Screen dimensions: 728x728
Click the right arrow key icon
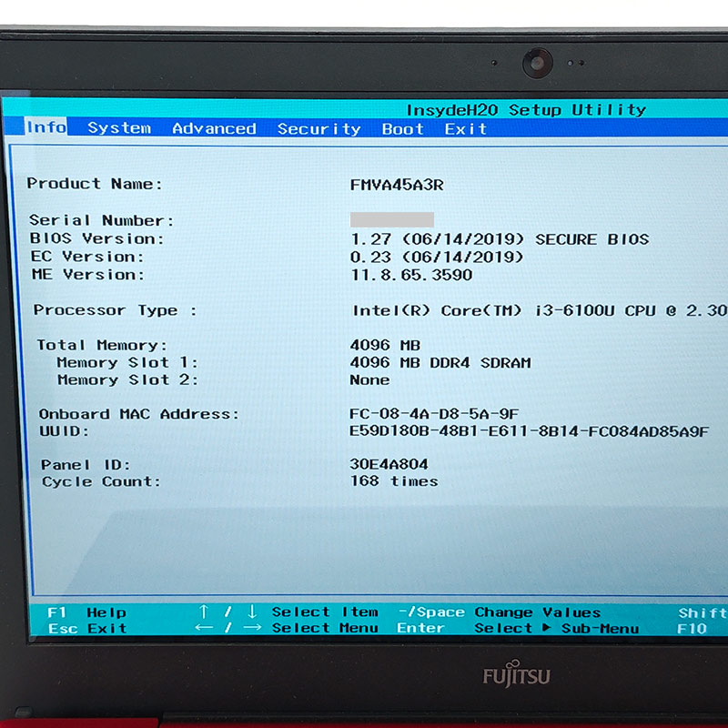pyautogui.click(x=252, y=628)
